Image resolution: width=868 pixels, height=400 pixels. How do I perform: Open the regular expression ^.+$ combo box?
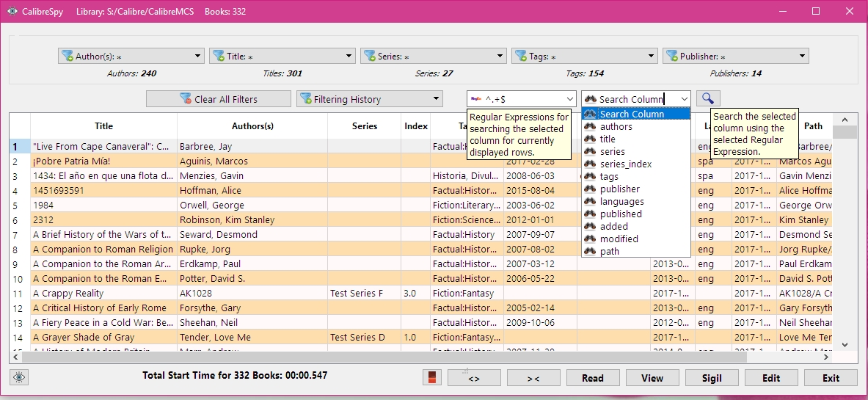point(522,99)
